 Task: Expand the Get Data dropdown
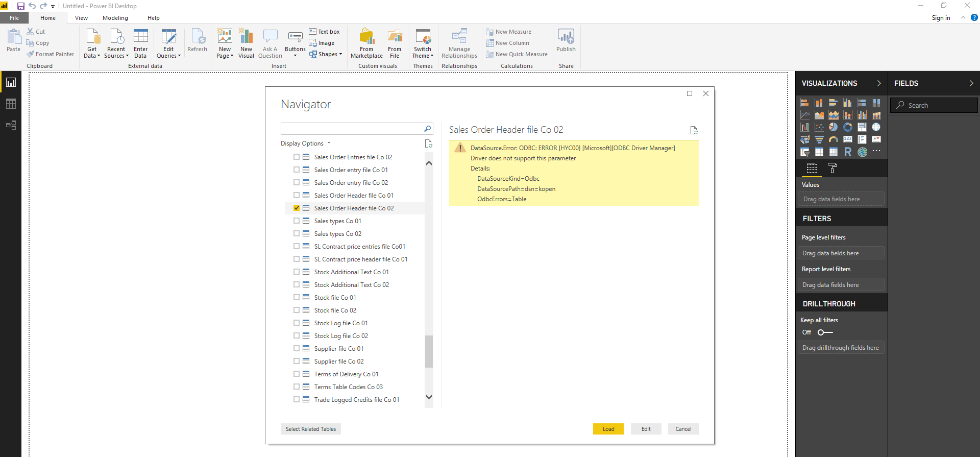point(92,44)
